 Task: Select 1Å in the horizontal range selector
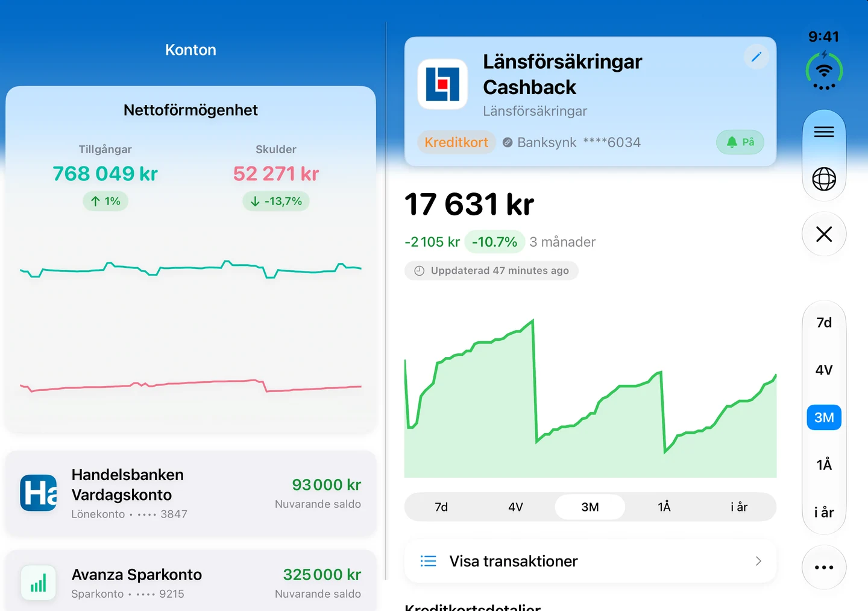(x=664, y=507)
